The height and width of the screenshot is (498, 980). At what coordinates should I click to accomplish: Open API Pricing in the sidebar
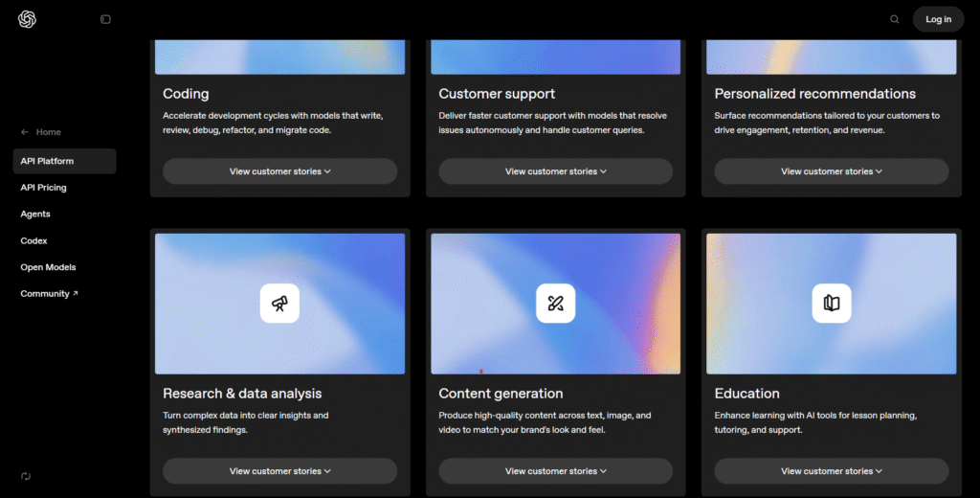[x=44, y=188]
